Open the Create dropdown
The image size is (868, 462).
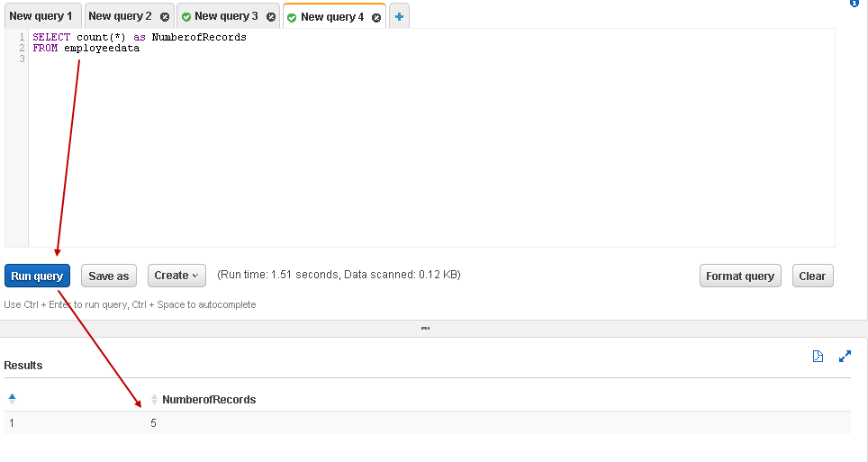point(176,276)
